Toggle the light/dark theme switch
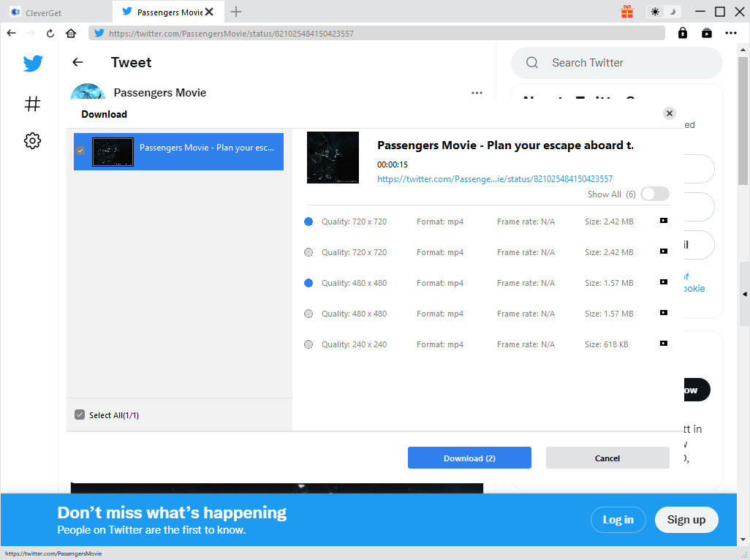Viewport: 750px width, 560px height. (x=664, y=12)
